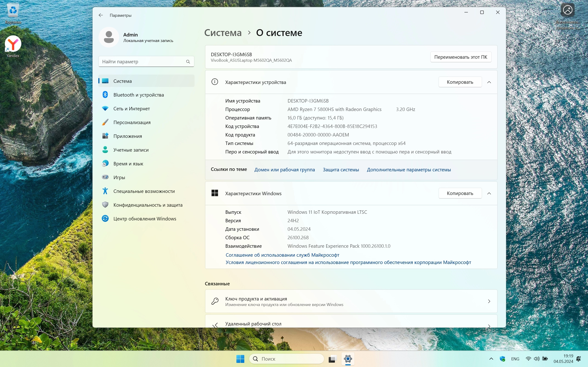
Task: Show hidden tray icons chevron
Action: point(491,359)
